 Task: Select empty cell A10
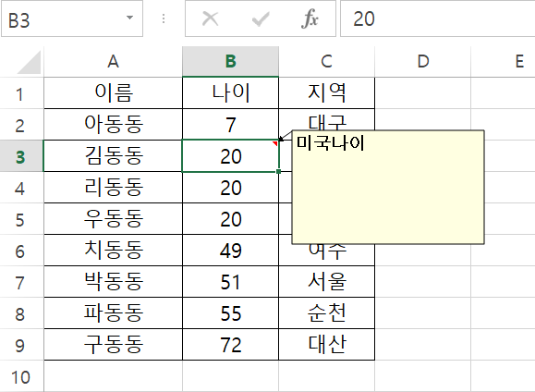pos(114,376)
